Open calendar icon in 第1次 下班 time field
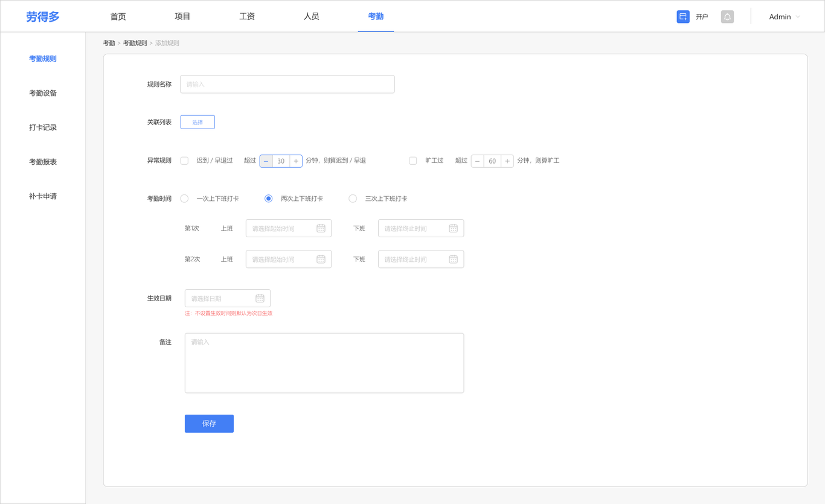This screenshot has width=825, height=504. tap(453, 228)
